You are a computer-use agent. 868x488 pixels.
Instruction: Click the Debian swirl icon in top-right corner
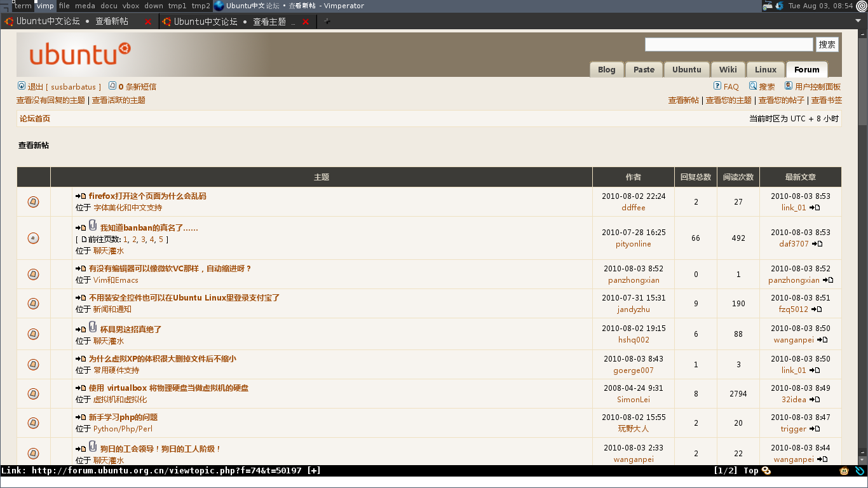pos(861,6)
